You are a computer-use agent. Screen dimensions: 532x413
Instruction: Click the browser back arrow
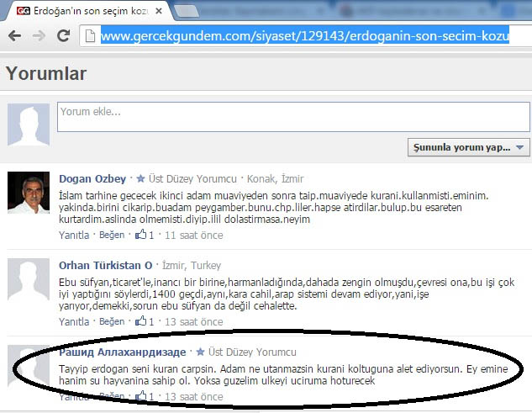point(14,36)
